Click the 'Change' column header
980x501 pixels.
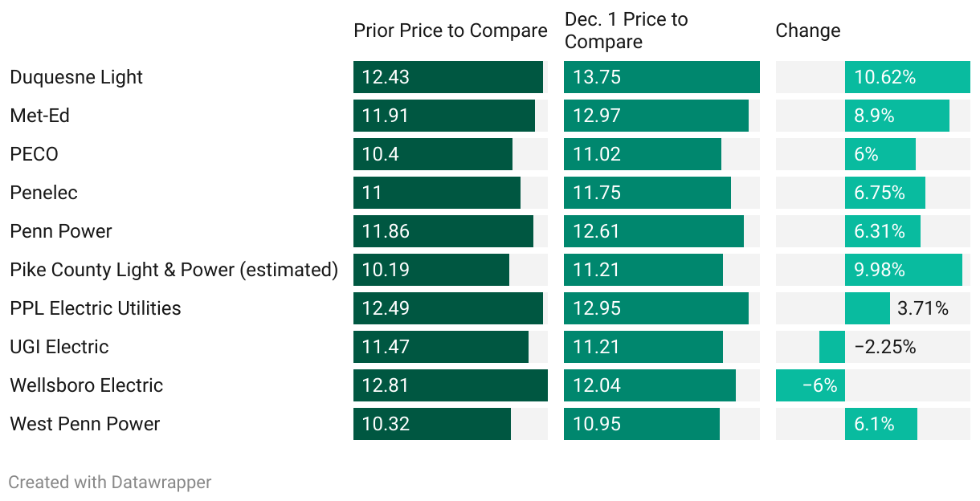click(807, 31)
